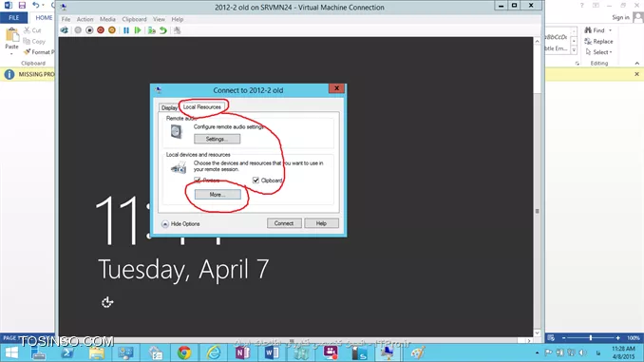
Task: Select the Local Resources tab
Action: (x=202, y=106)
